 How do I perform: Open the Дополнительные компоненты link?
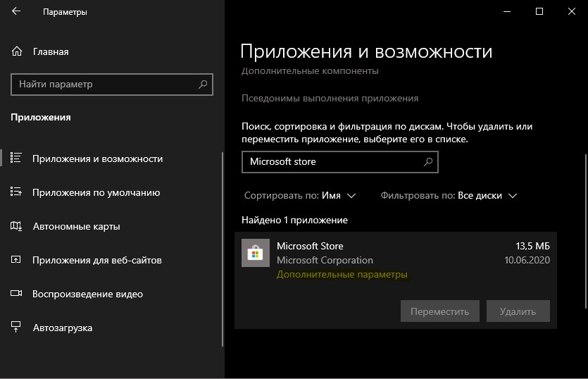(310, 71)
